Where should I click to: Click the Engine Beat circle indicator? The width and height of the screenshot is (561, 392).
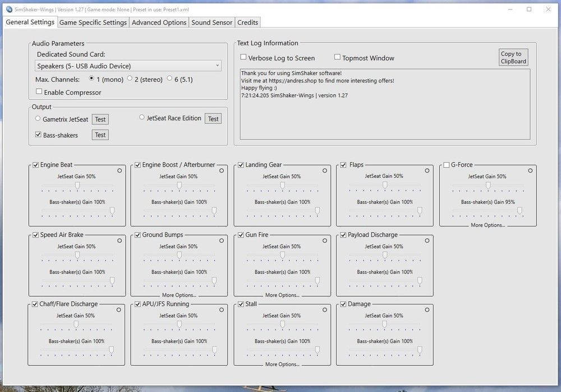point(119,170)
